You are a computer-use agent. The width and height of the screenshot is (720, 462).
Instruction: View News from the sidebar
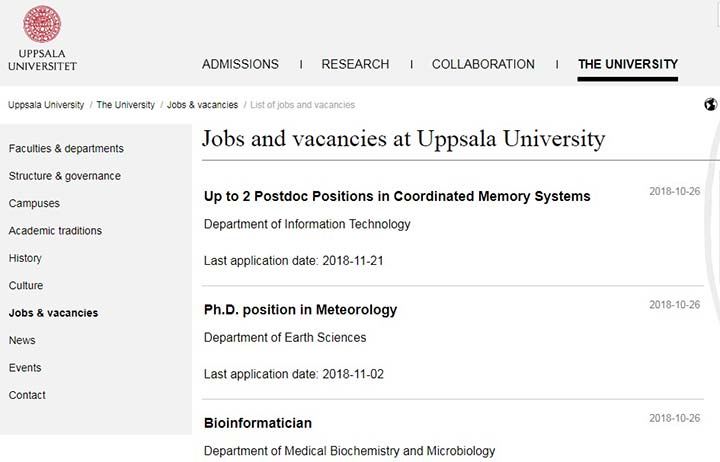22,340
